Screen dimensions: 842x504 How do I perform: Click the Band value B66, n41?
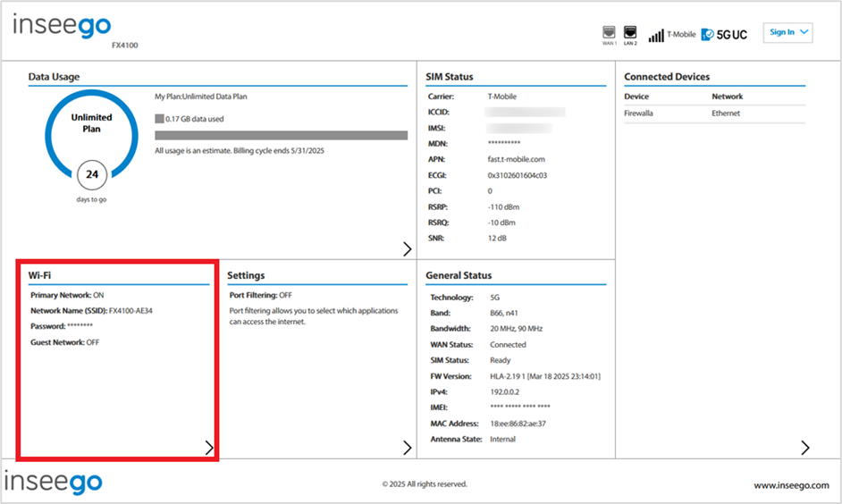click(x=504, y=313)
